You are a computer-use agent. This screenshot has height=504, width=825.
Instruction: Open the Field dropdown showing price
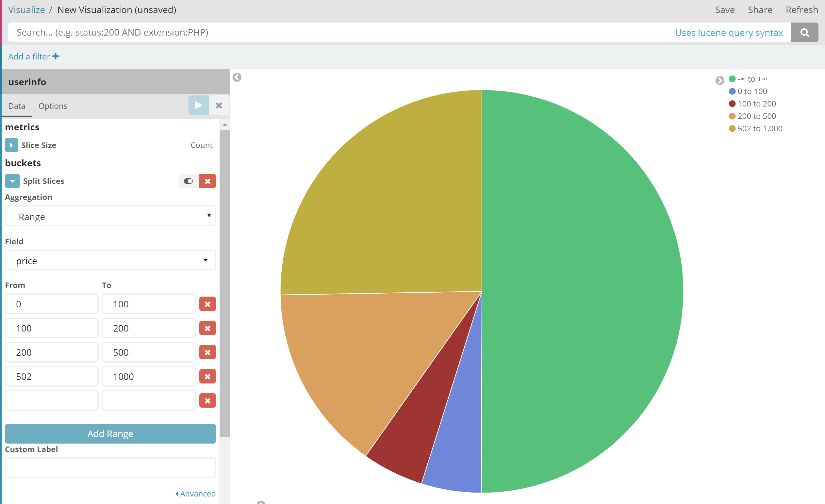[x=110, y=260]
